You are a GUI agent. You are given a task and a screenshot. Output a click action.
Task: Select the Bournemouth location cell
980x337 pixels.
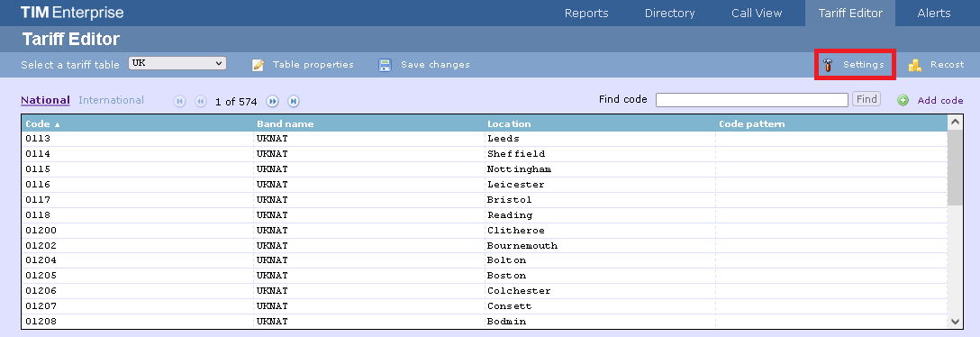pos(600,246)
